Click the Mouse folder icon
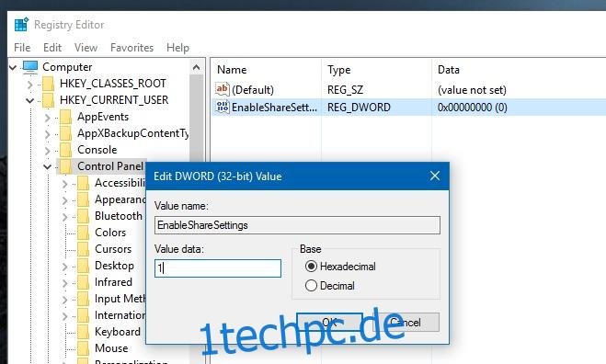 pos(83,348)
